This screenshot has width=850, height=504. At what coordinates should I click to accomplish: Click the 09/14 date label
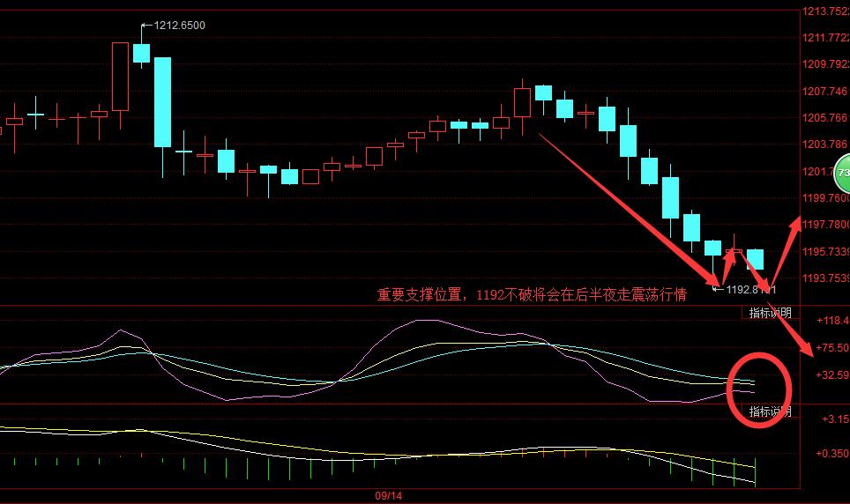pos(389,495)
